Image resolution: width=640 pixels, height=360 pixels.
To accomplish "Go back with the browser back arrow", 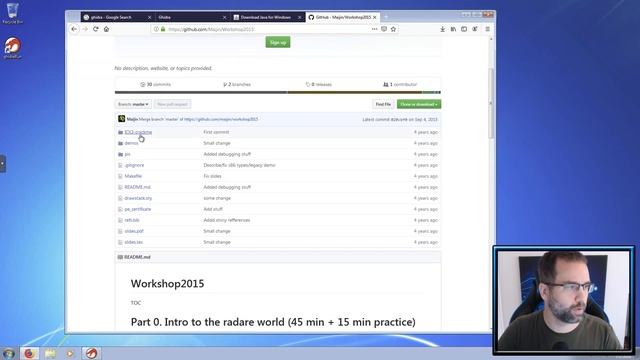I will pyautogui.click(x=74, y=29).
